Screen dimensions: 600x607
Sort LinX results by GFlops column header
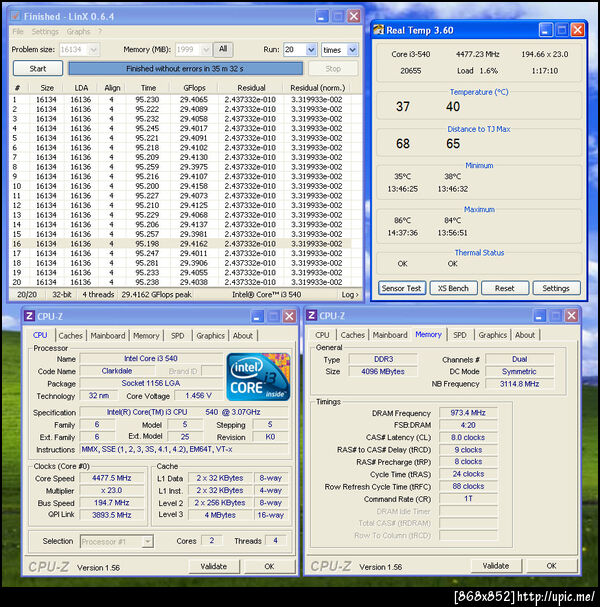[194, 88]
